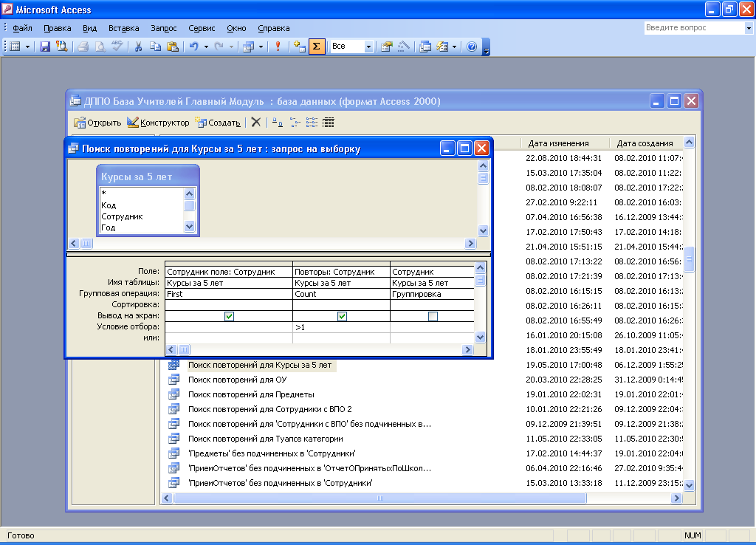Image resolution: width=756 pixels, height=545 pixels.
Task: Click the Query Type toolbar icon
Action: click(249, 47)
